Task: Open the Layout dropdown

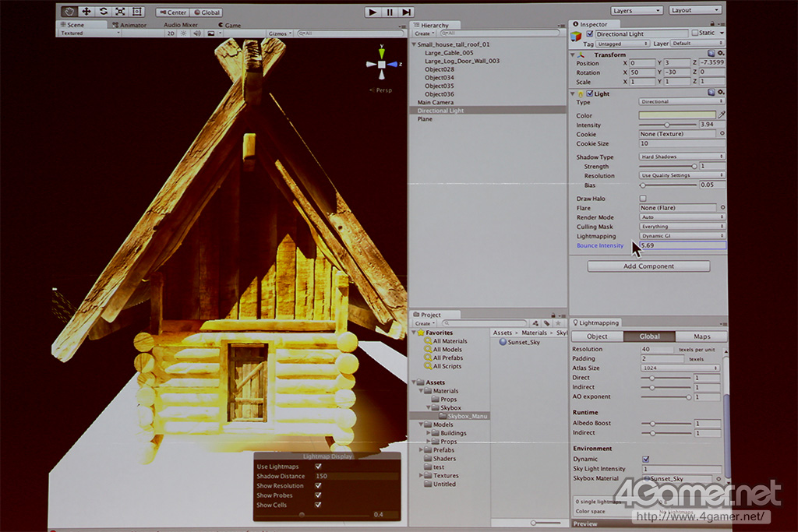Action: point(694,10)
